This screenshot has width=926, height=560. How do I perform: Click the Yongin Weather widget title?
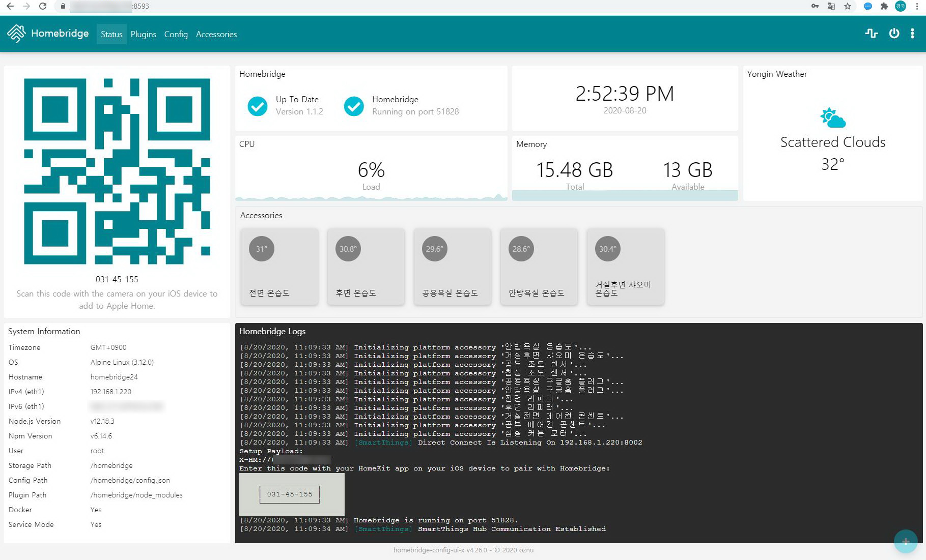(777, 74)
